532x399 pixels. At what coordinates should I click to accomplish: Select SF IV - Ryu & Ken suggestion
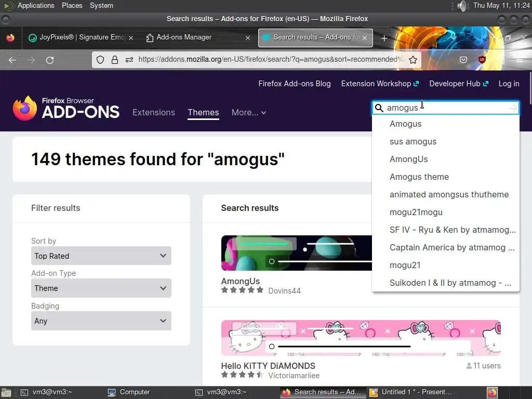coord(445,230)
